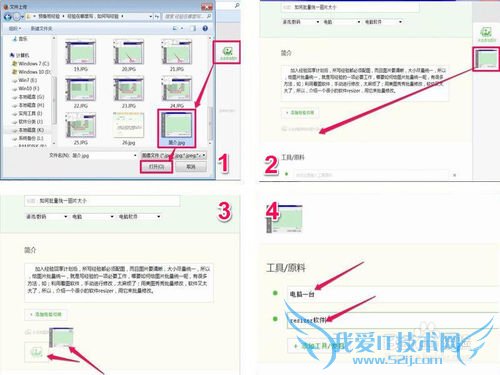Viewport: 500px width, 375px height.
Task: Select 软件分类 (J:) drive
Action: pyautogui.click(x=28, y=122)
